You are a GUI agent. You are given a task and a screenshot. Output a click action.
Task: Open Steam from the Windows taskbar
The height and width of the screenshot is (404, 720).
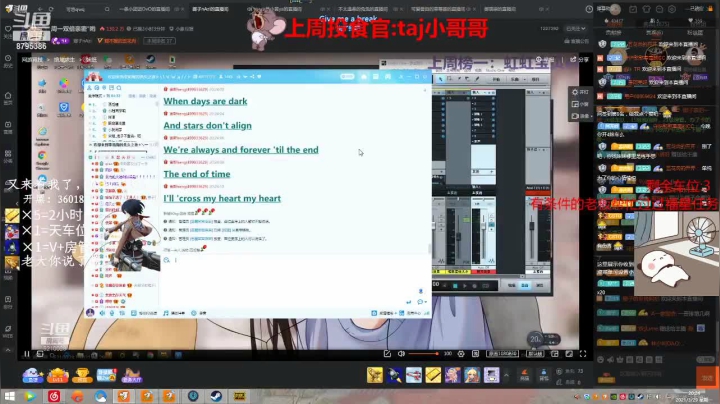click(216, 396)
